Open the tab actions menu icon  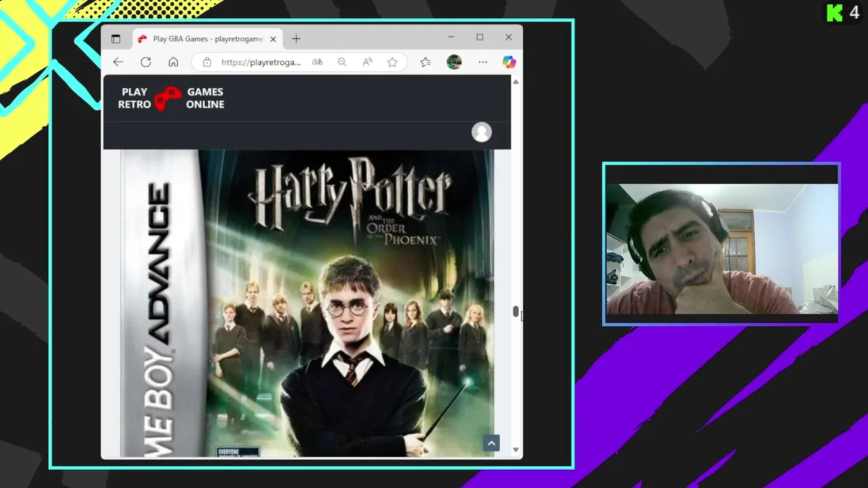tap(116, 39)
